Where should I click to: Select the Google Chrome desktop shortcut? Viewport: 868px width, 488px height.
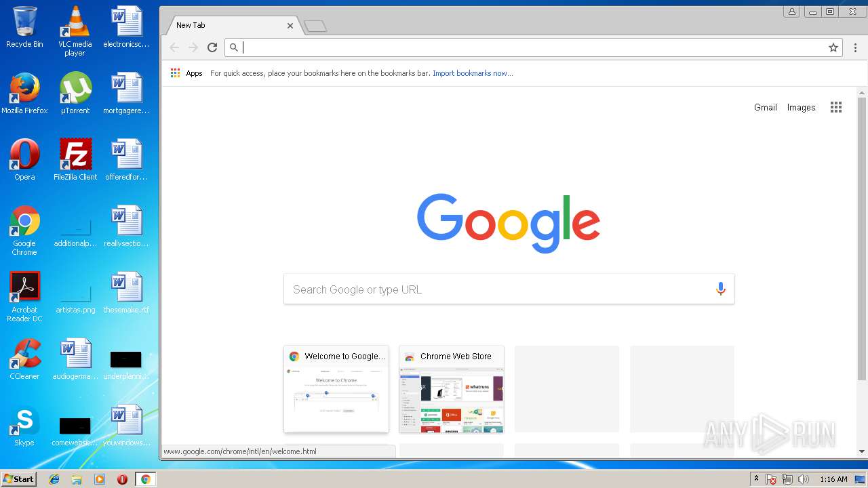click(24, 230)
